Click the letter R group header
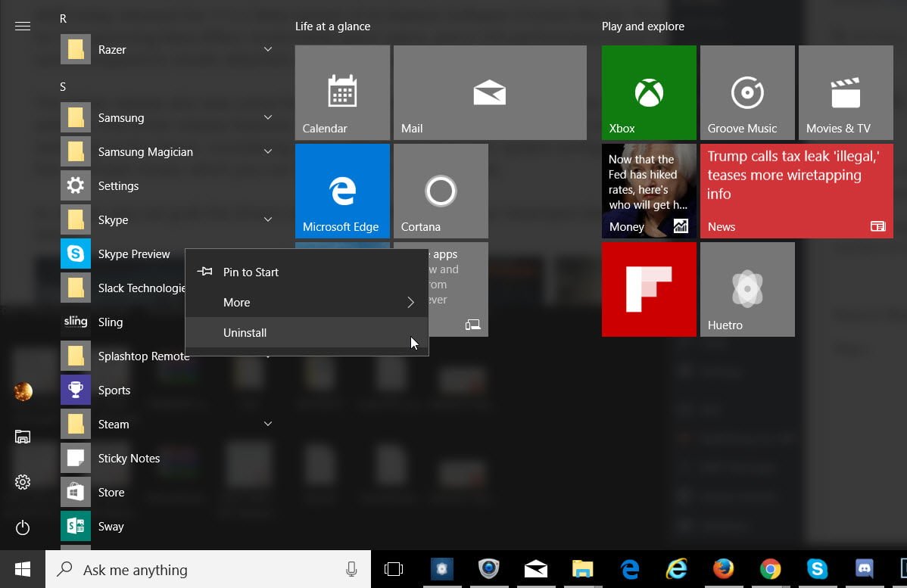The image size is (907, 588). [x=63, y=18]
